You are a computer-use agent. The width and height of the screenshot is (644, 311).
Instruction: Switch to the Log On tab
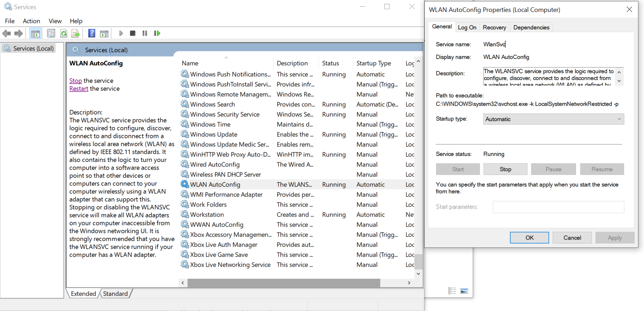467,27
